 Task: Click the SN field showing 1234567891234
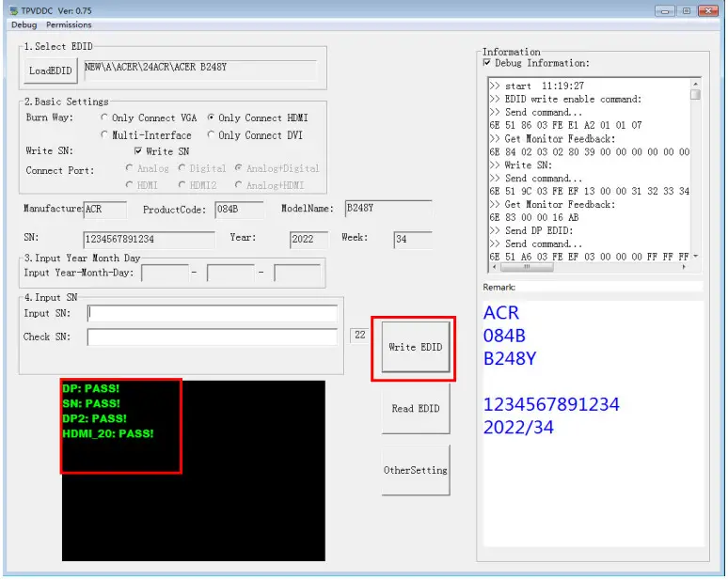149,240
